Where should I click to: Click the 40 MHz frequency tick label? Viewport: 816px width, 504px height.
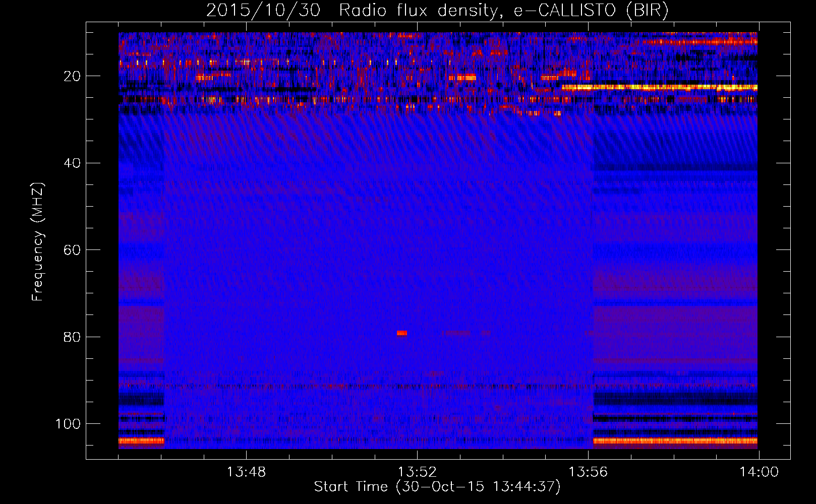coord(72,163)
